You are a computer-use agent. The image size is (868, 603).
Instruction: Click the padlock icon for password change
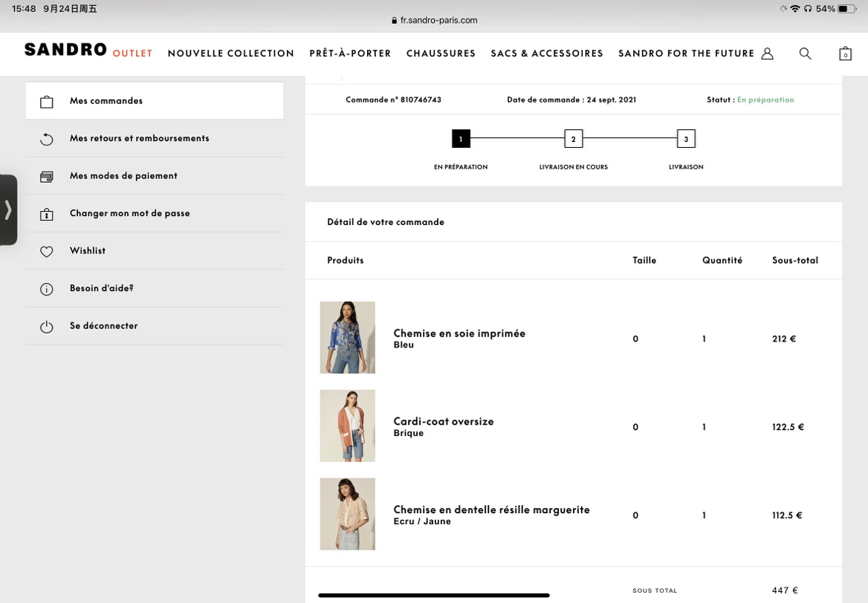47,214
